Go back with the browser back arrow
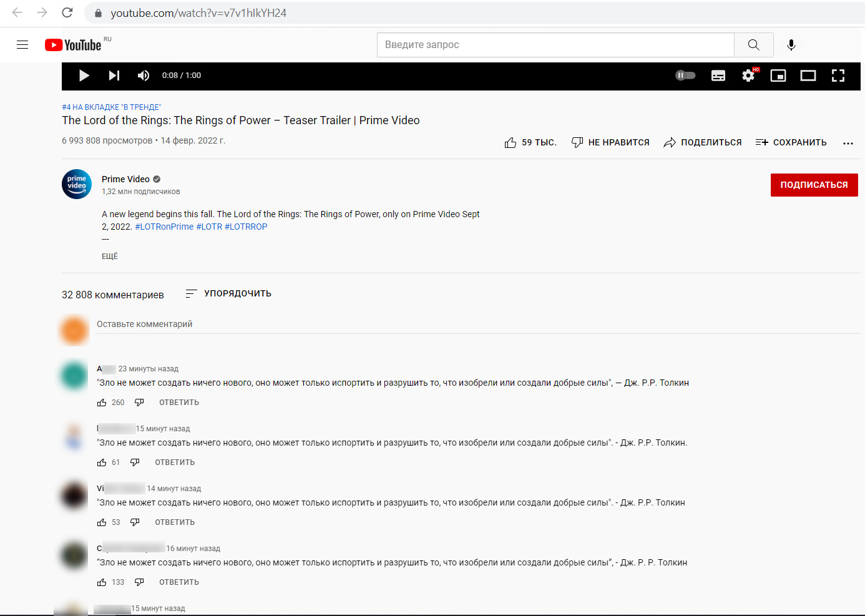The height and width of the screenshot is (616, 865). [17, 12]
